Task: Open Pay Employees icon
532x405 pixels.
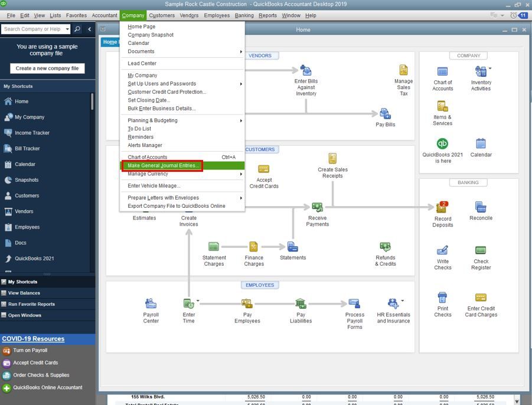Action: click(247, 303)
